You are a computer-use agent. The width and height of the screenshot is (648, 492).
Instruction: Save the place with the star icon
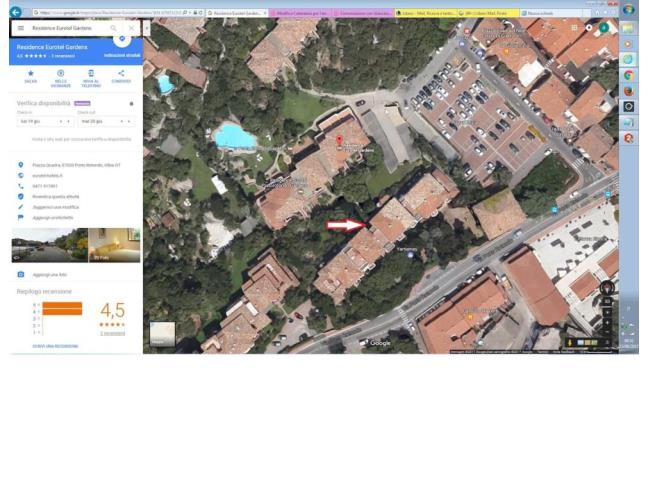(x=30, y=74)
